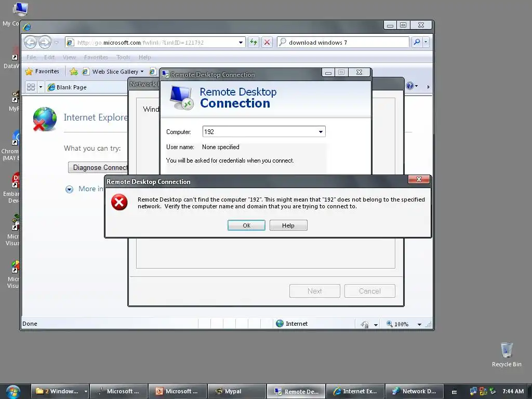532x399 pixels.
Task: Open the File menu in Internet Explorer
Action: pyautogui.click(x=31, y=57)
